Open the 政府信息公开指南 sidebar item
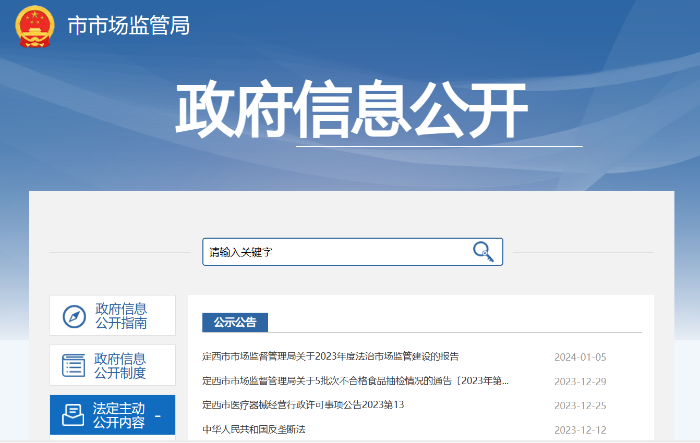The width and height of the screenshot is (700, 443). click(121, 316)
